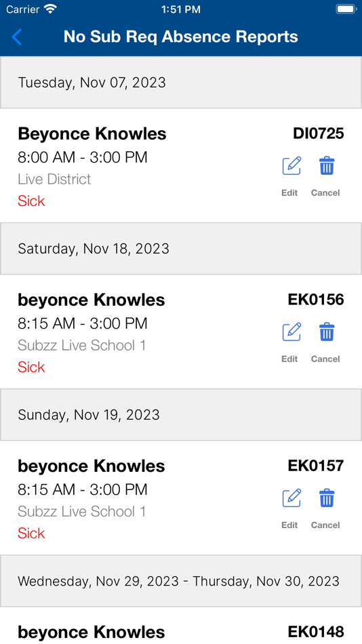The height and width of the screenshot is (644, 362).
Task: Tap the Saturday, Nov 18, 2023 header
Action: point(181,249)
